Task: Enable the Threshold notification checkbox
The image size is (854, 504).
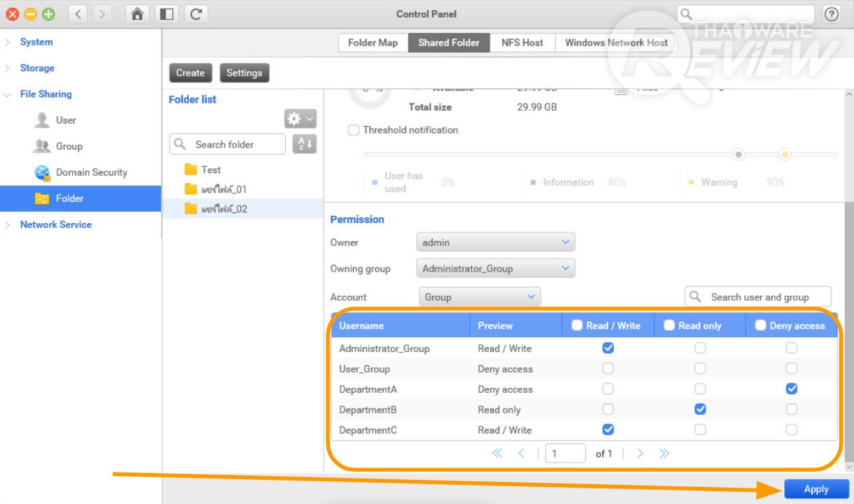Action: tap(354, 130)
